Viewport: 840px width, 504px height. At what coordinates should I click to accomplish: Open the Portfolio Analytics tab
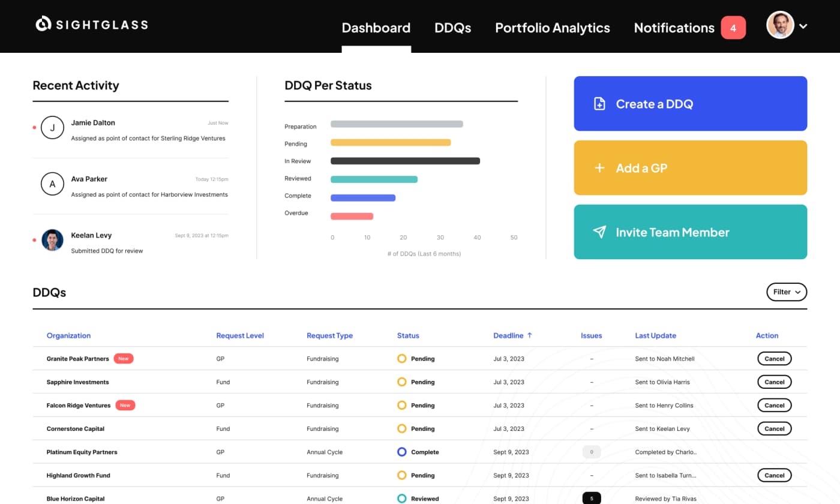552,28
